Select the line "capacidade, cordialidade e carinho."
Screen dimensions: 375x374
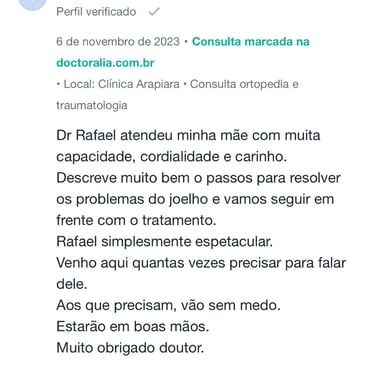172,157
